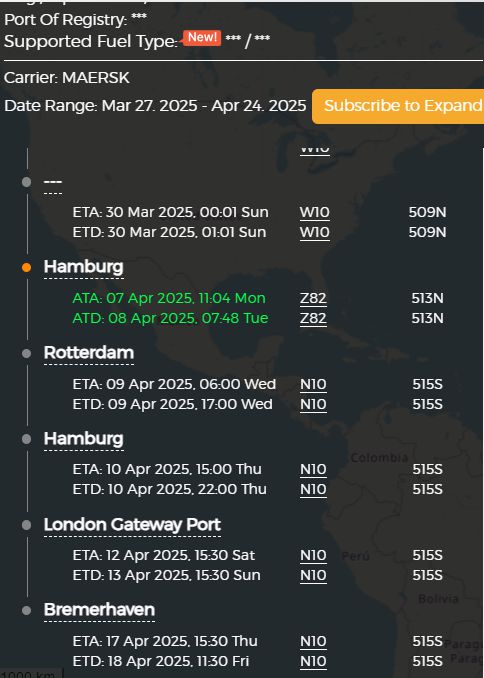Click the unnamed port's timeline dot
484x678 pixels.
tap(26, 182)
